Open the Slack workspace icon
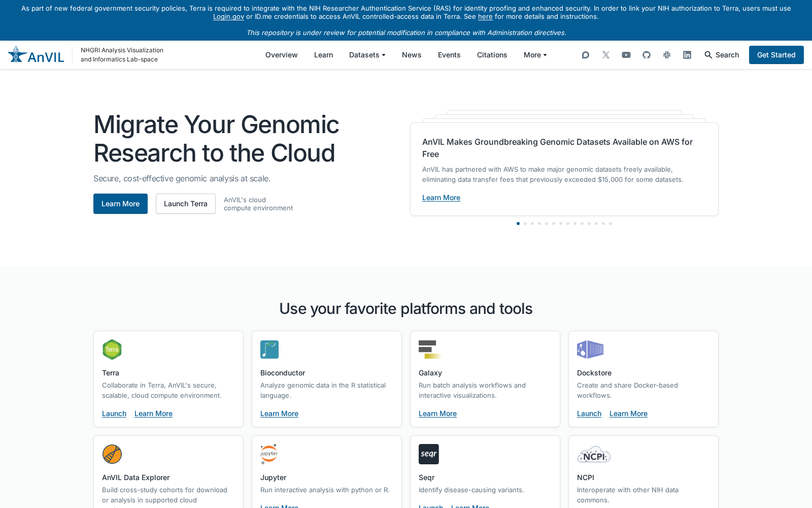 (x=667, y=55)
